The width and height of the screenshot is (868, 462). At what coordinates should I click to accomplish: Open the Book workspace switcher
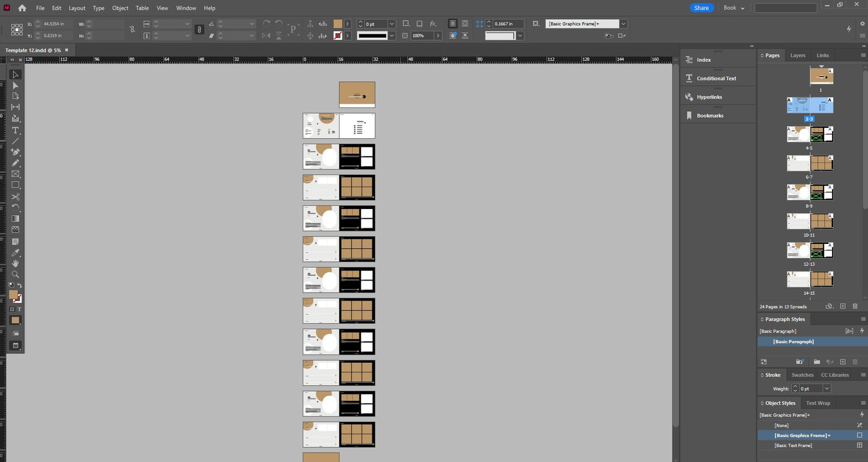[733, 8]
